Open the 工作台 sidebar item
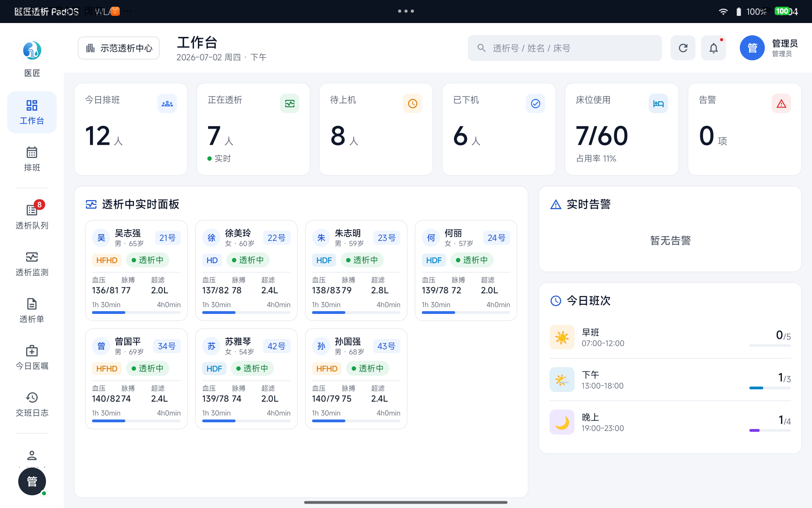The image size is (812, 508). tap(32, 112)
